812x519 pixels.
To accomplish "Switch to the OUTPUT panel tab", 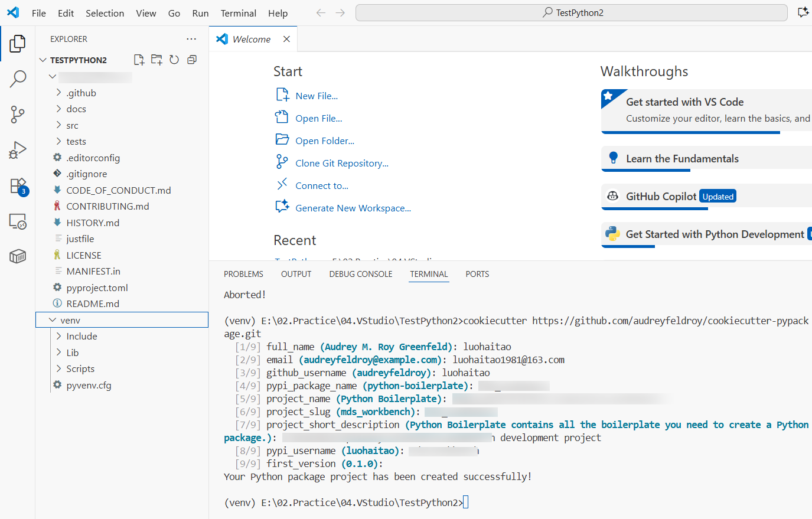I will coord(296,274).
